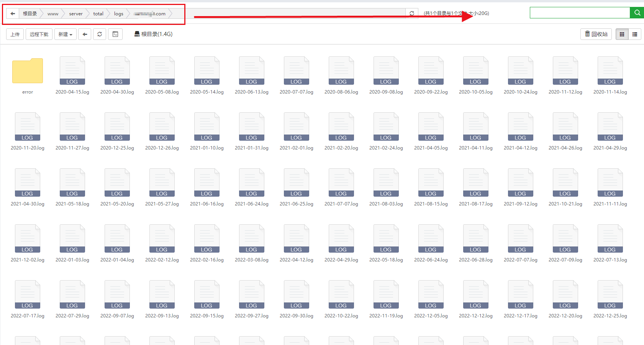This screenshot has height=345, width=644.
Task: Select the 2021-04-30.log file icon
Action: [27, 182]
